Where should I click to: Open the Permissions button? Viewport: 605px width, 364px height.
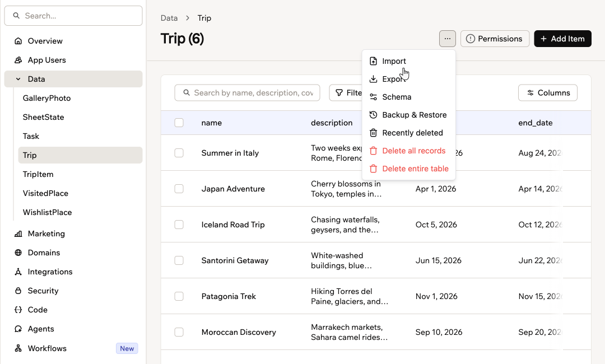click(x=495, y=39)
